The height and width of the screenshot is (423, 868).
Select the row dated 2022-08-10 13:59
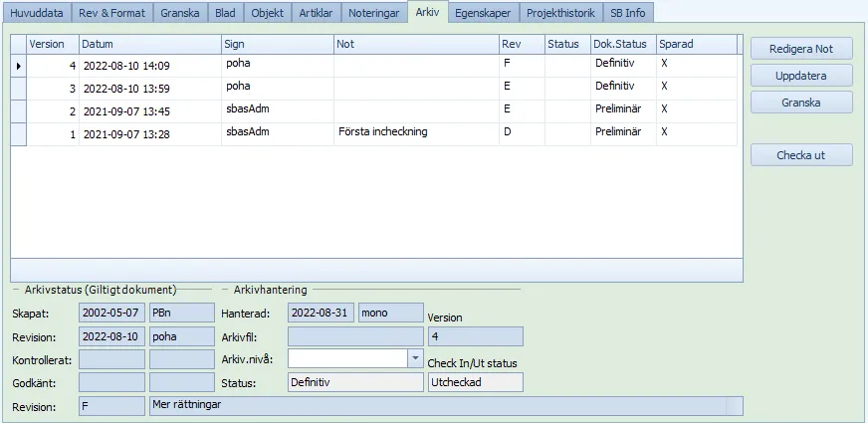point(374,89)
